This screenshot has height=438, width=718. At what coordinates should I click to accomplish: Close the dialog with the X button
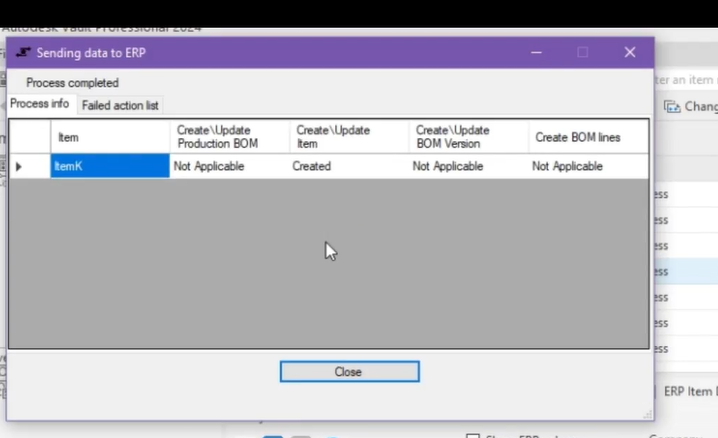629,52
